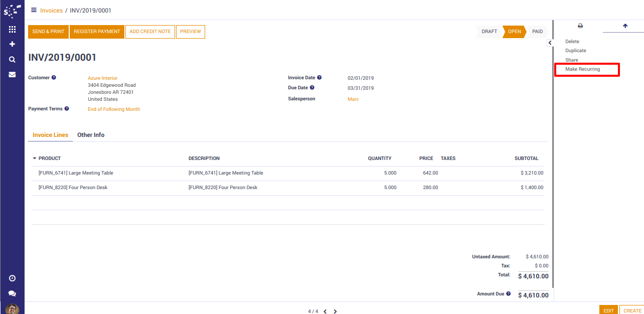Choose Duplicate in the action menu
644x314 pixels.
click(x=575, y=51)
